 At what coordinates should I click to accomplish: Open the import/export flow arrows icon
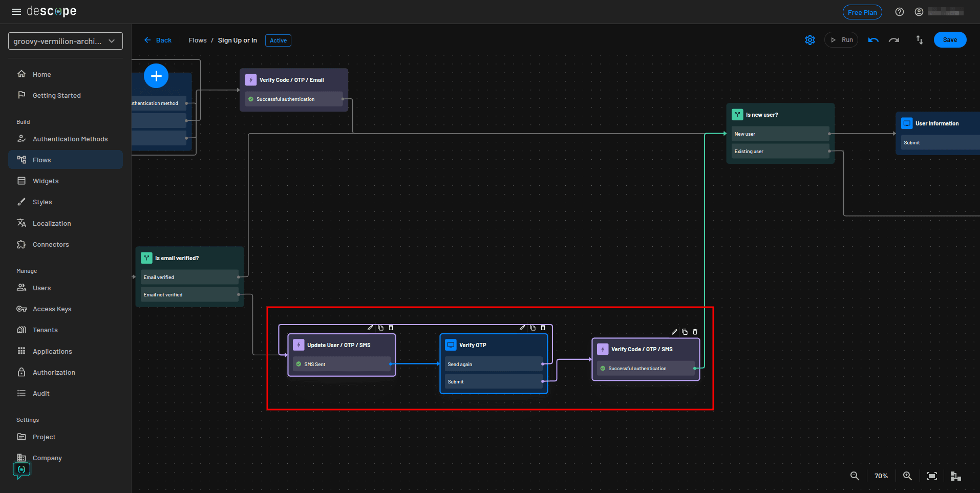(919, 39)
